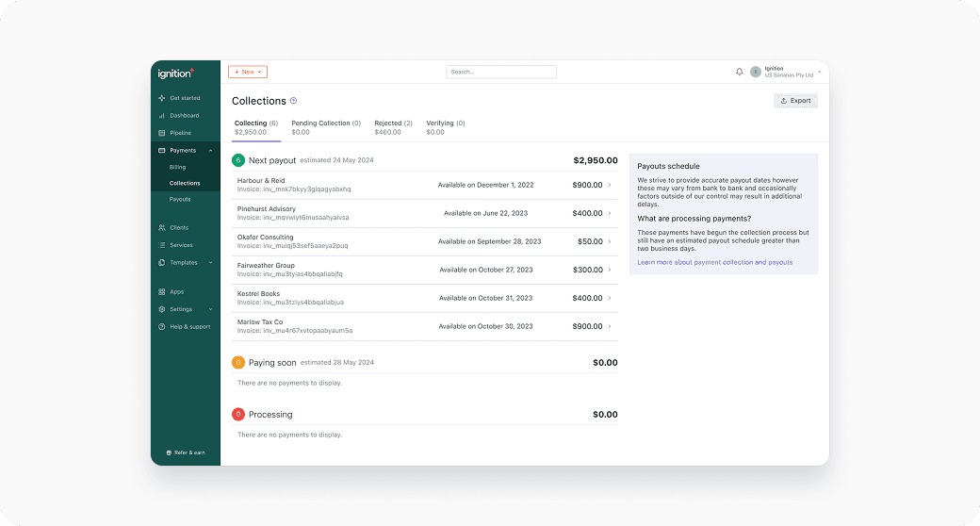Open Payouts in the sidebar

click(180, 200)
